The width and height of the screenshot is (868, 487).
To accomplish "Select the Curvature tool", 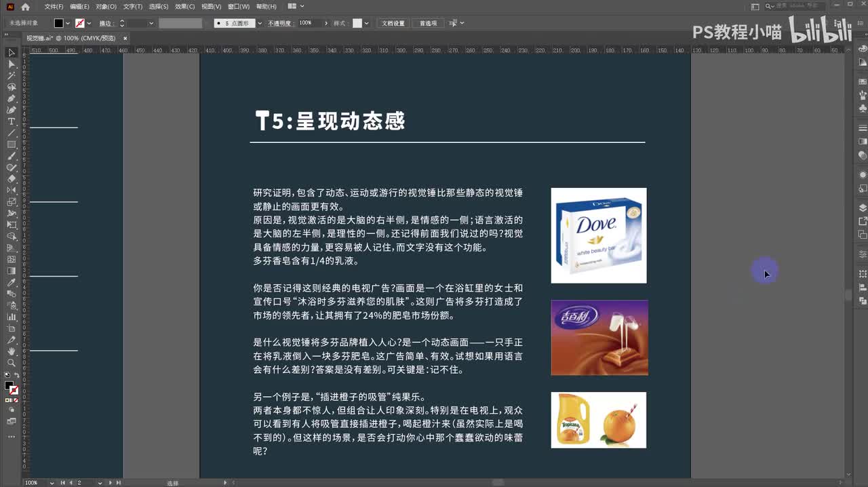I will (12, 110).
